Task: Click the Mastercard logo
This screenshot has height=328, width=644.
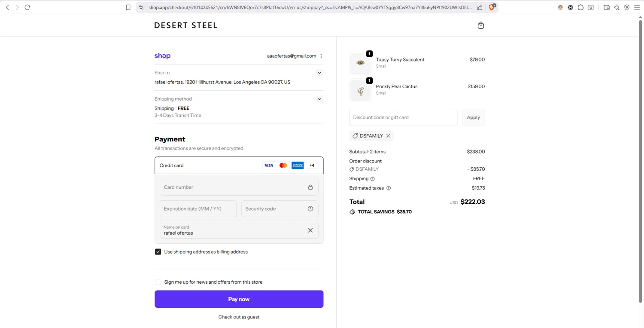Action: (x=283, y=166)
